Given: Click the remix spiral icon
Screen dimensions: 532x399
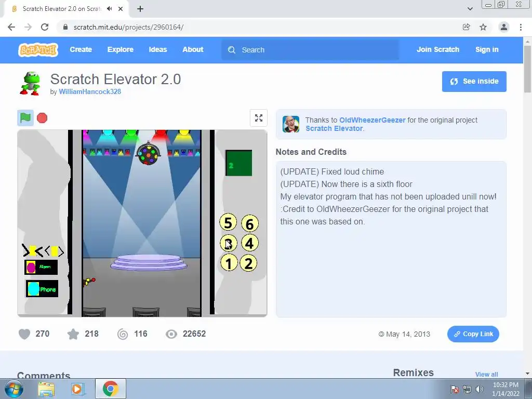Looking at the screenshot, I should coord(123,334).
